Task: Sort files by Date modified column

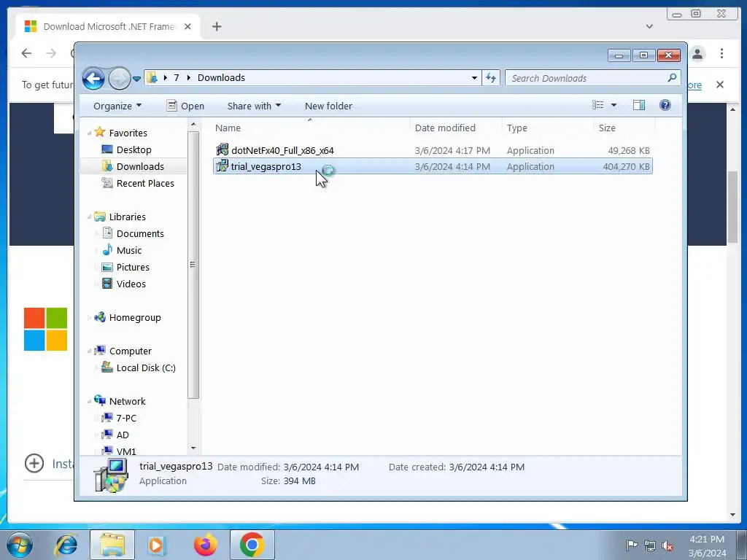Action: click(x=456, y=128)
